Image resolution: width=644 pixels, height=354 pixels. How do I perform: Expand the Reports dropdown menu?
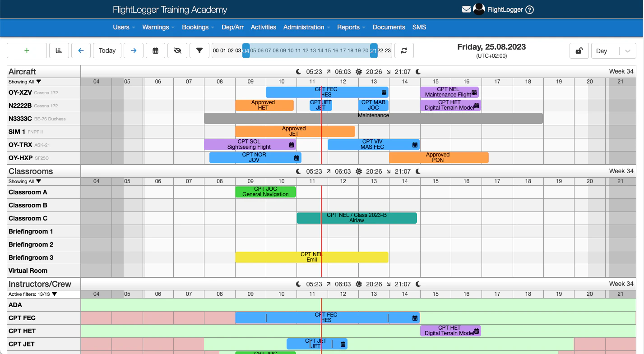click(351, 27)
